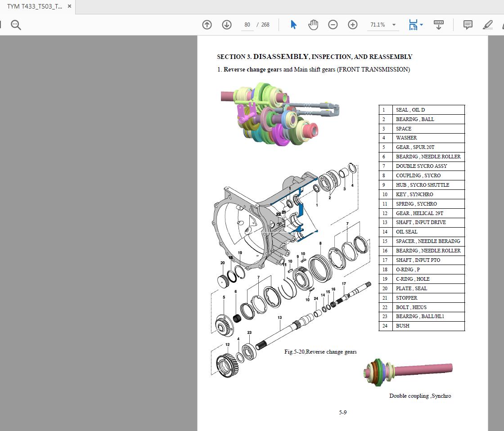The width and height of the screenshot is (504, 431).
Task: Click table row 'SPACE'
Action: click(422, 129)
